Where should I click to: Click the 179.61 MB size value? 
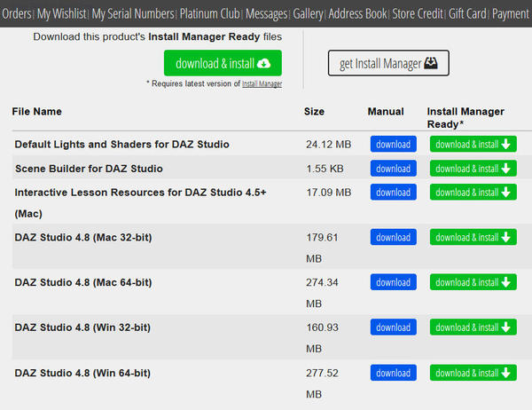tap(322, 248)
